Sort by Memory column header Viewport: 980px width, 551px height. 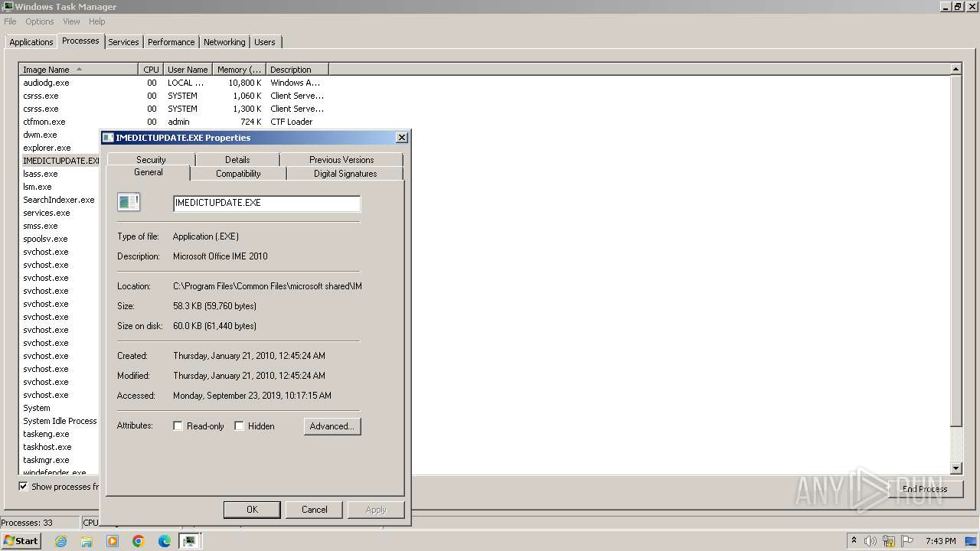pos(239,70)
